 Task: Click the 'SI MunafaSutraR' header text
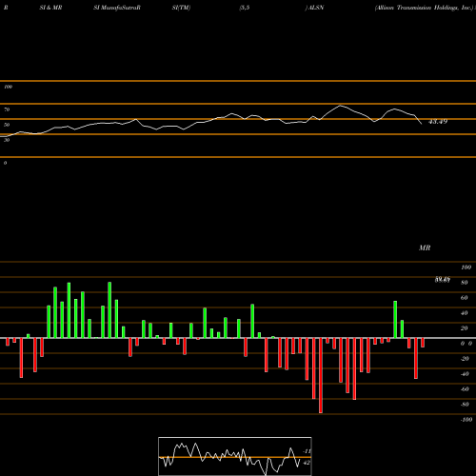[x=117, y=8]
